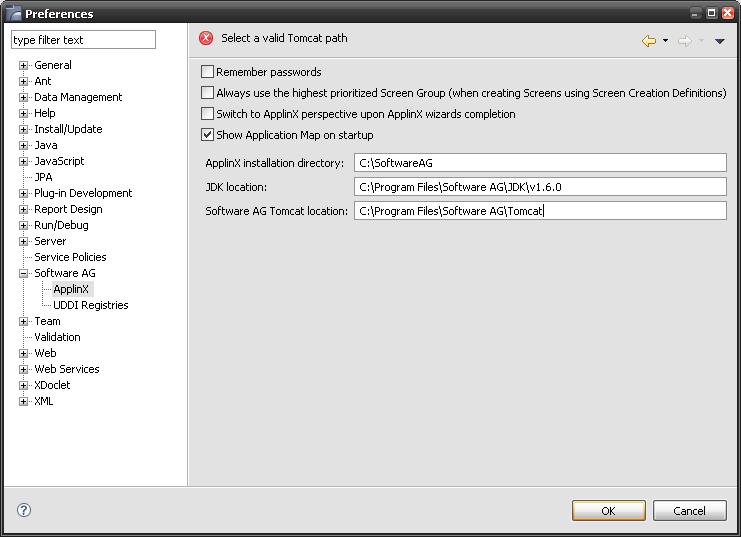Minimize the Preferences window

[695, 13]
